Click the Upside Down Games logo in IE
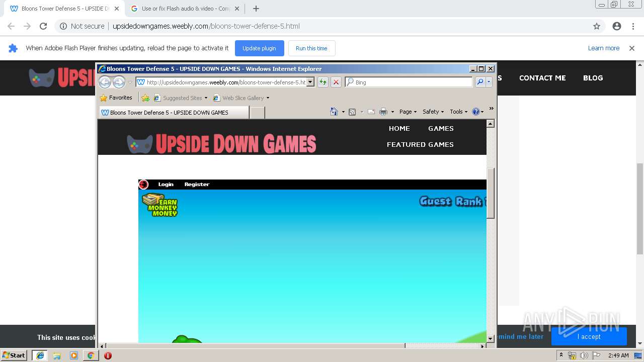 (x=221, y=144)
